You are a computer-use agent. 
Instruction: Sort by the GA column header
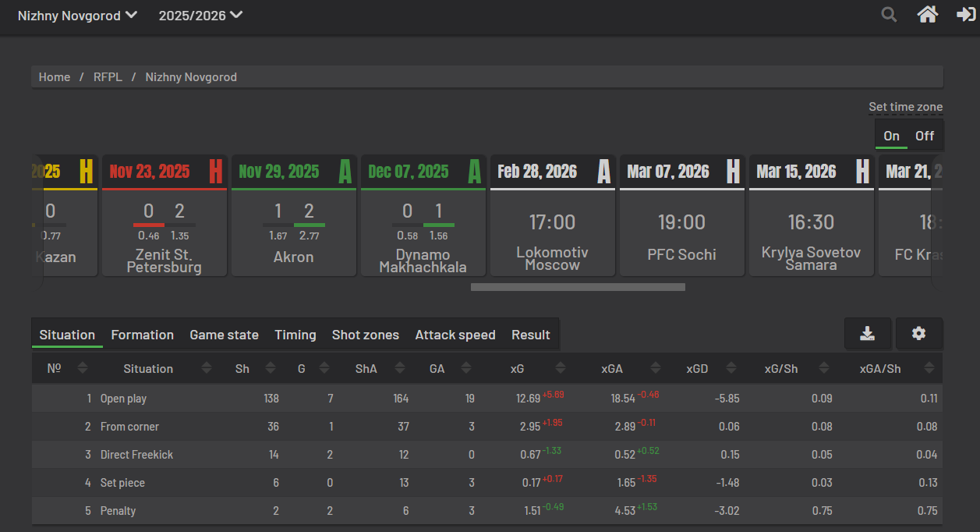(437, 369)
